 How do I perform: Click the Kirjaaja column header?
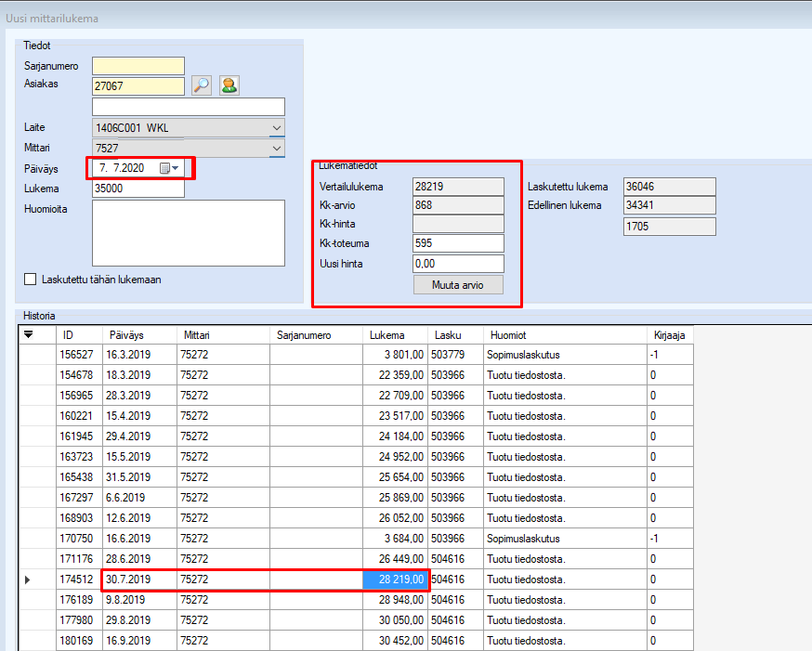click(670, 335)
